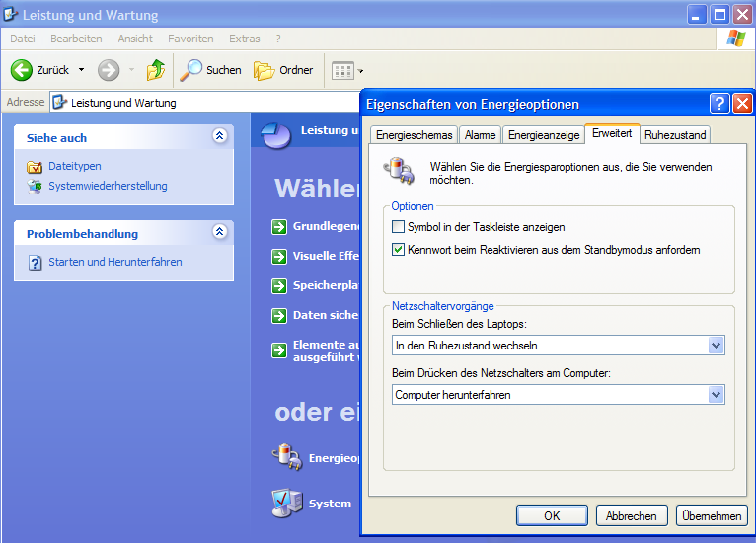Open the Favoriten menu

[190, 39]
